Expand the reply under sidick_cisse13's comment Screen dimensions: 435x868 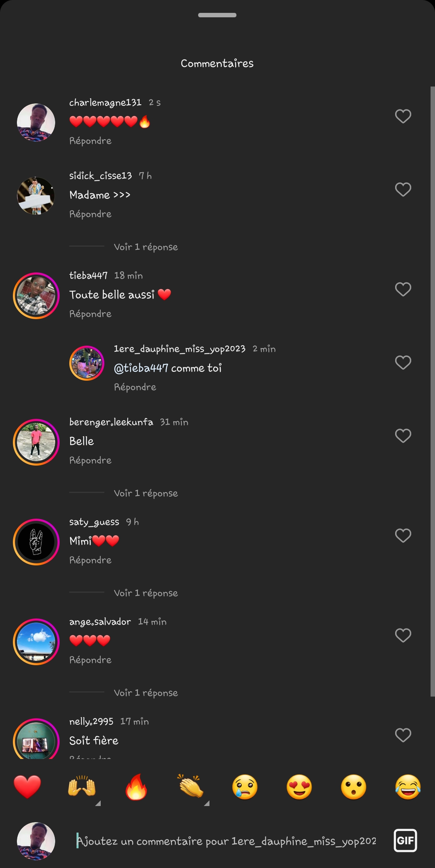point(146,247)
